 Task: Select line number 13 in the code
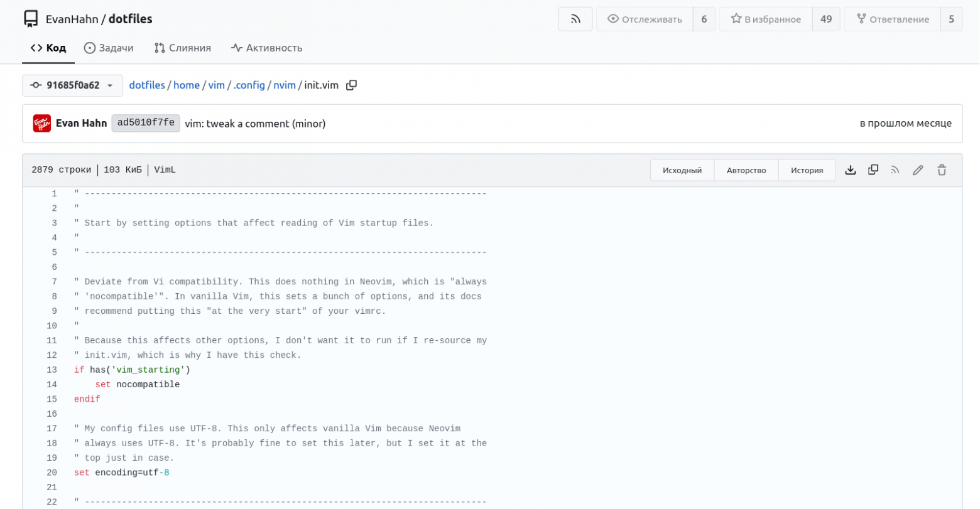52,370
